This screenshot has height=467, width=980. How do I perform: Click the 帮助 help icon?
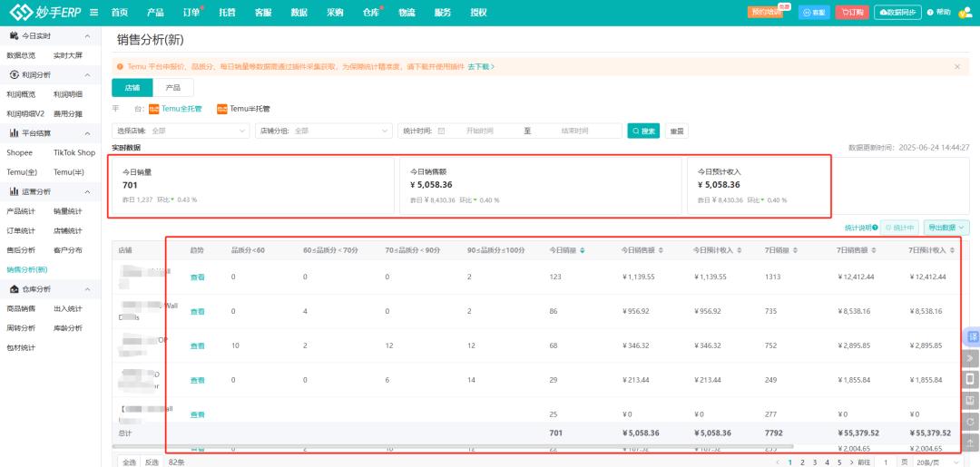(x=939, y=12)
